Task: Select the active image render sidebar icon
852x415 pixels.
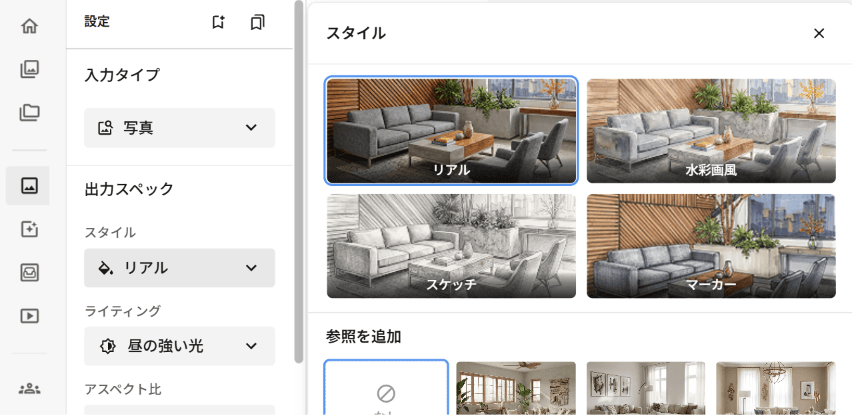Action: click(x=28, y=186)
